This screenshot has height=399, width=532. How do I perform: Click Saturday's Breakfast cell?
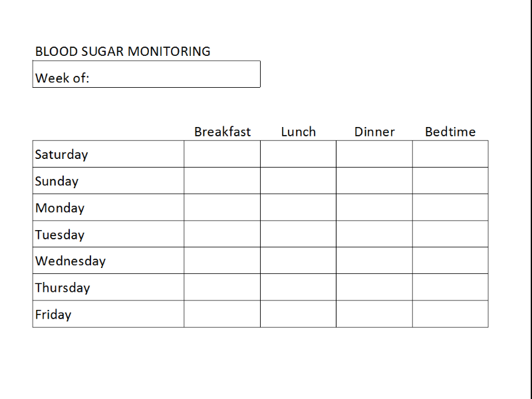(222, 154)
